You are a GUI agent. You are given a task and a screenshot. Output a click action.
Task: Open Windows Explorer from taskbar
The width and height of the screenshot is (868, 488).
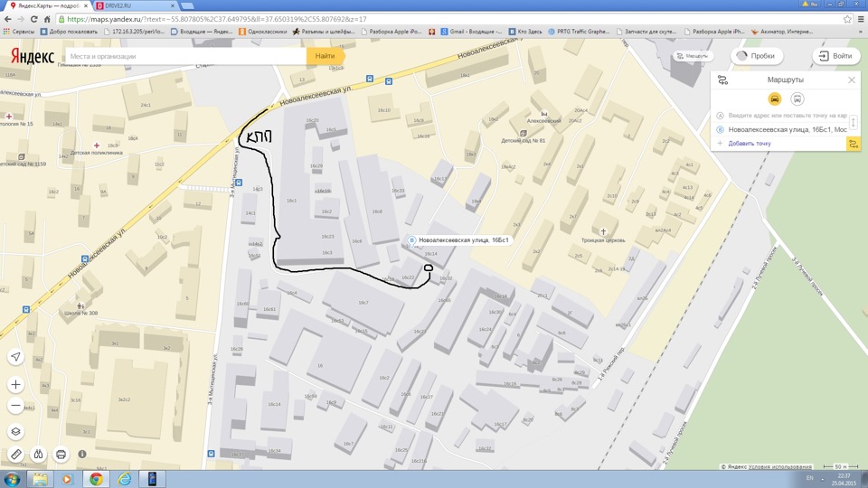pyautogui.click(x=40, y=479)
